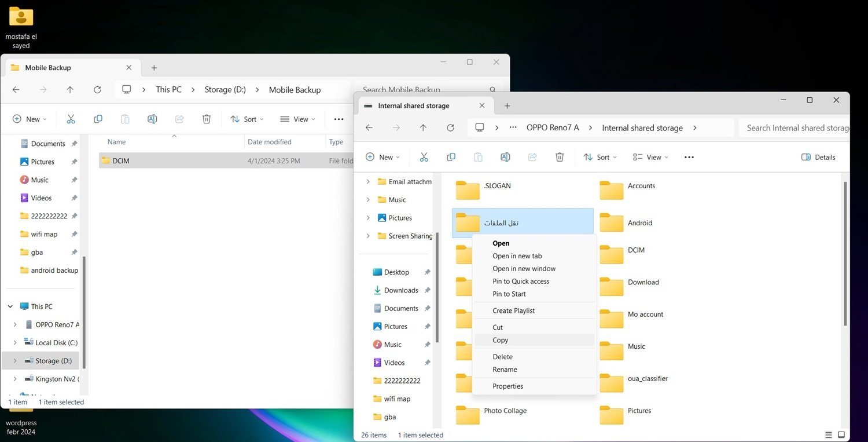Select DCIM row in Mobile Backup

(226, 161)
